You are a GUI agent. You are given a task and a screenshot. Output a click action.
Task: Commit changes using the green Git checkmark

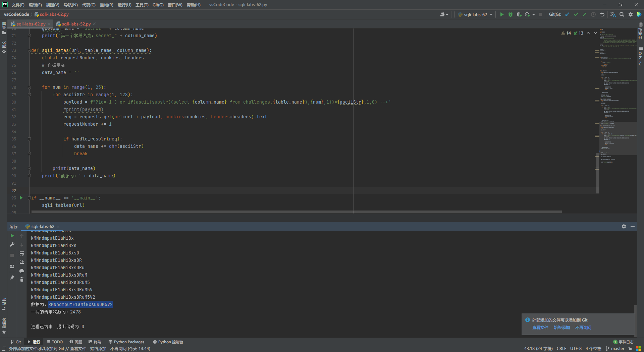point(576,14)
